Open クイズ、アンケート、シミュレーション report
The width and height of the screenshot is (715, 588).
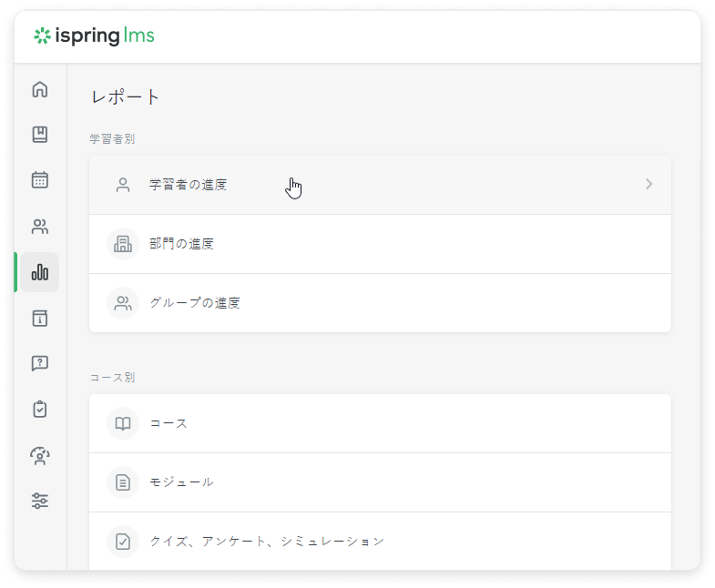click(267, 541)
